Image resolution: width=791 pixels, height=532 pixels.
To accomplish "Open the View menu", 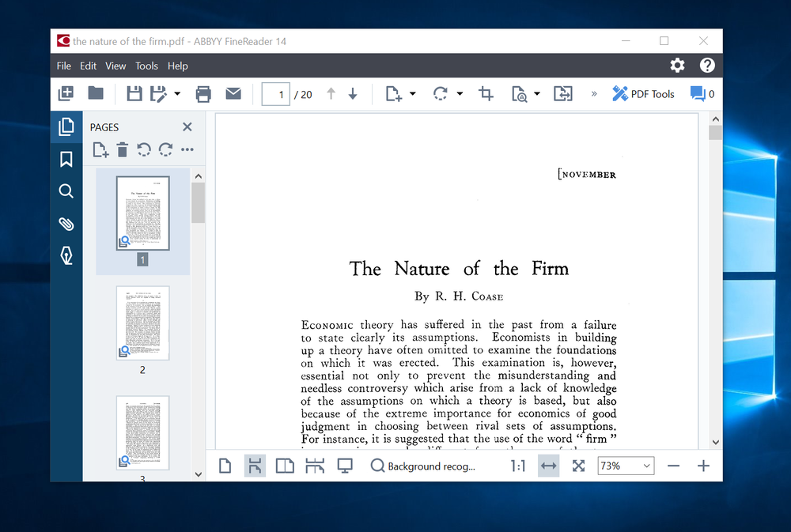I will pos(115,66).
